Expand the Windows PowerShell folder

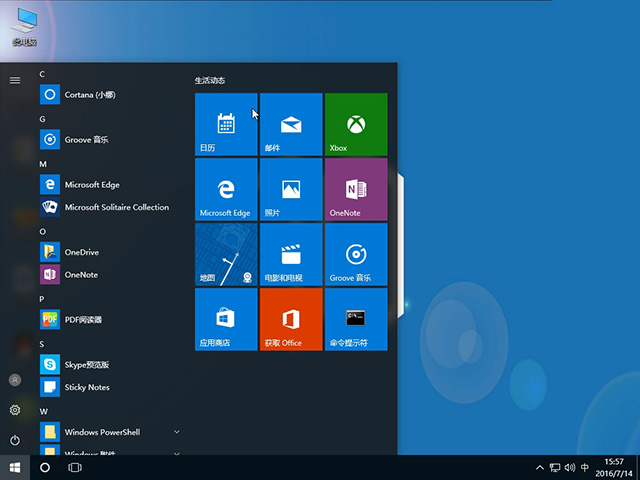click(x=177, y=432)
